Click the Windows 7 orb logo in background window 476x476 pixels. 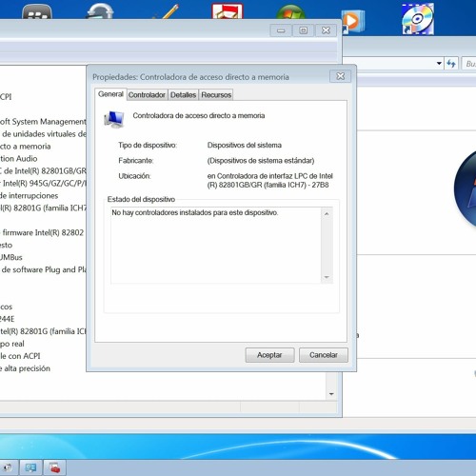coord(466,188)
